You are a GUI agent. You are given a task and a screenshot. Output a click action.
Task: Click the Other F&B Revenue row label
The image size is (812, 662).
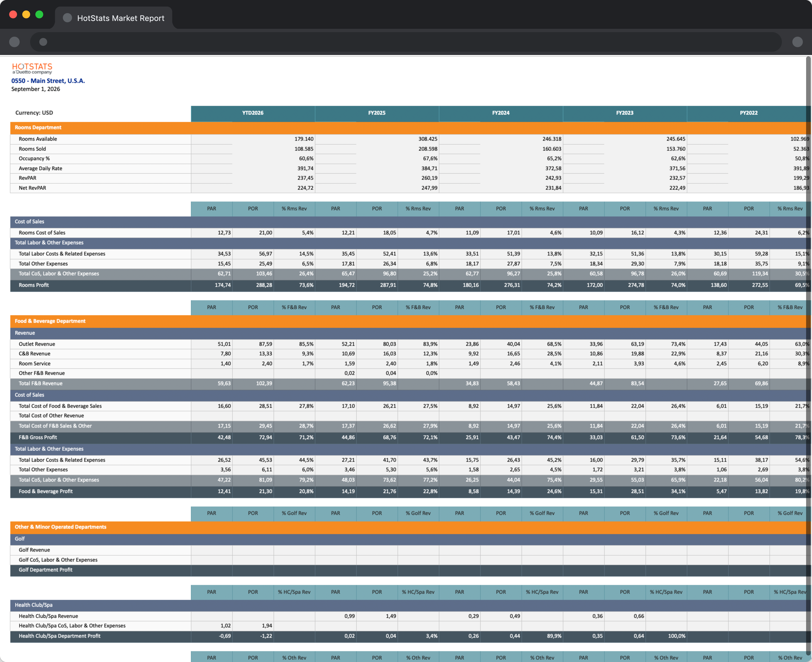(x=42, y=373)
